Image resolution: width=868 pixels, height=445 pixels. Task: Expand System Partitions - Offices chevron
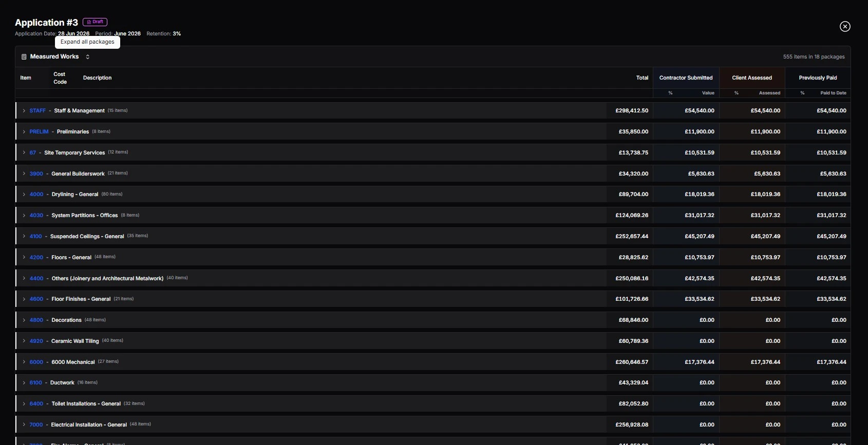(x=24, y=216)
